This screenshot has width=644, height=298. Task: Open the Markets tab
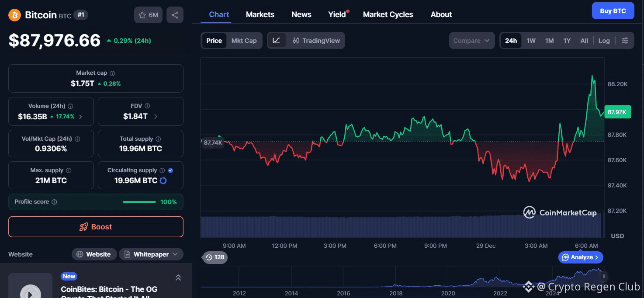click(260, 14)
